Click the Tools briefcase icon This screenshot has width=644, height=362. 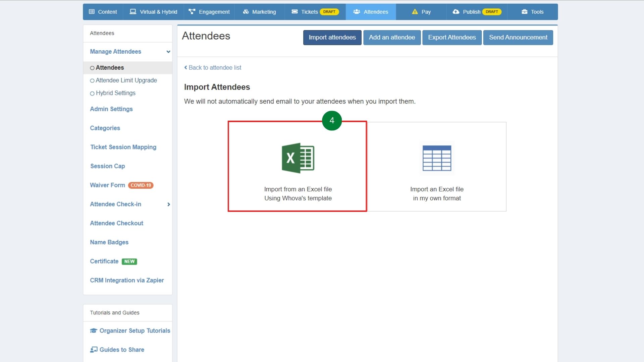tap(525, 12)
